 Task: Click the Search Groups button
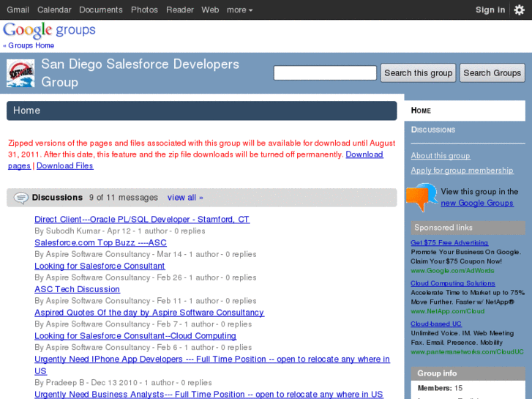point(492,73)
